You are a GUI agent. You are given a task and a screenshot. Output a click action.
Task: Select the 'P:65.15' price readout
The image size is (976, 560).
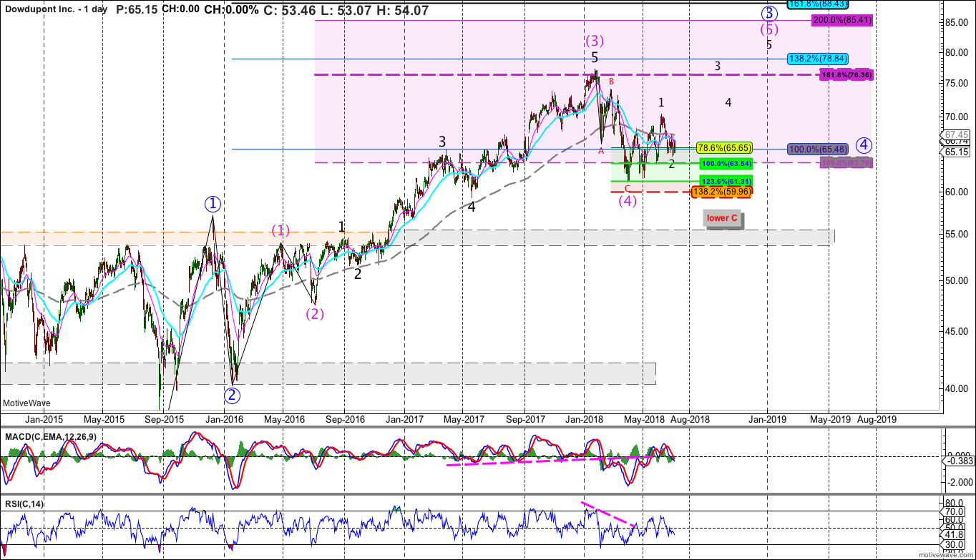[x=137, y=11]
